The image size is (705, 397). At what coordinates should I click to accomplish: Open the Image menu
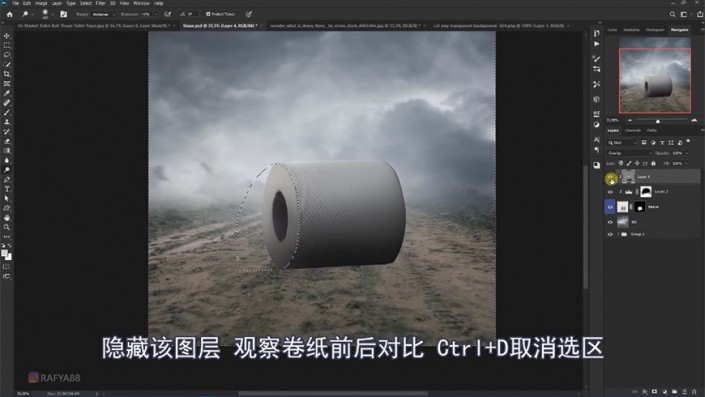(x=41, y=3)
